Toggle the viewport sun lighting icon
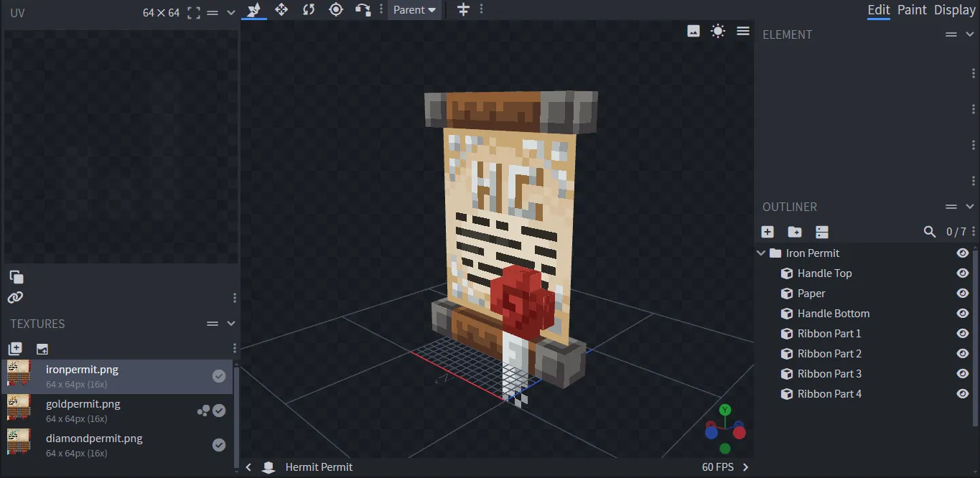The image size is (980, 478). [x=717, y=31]
